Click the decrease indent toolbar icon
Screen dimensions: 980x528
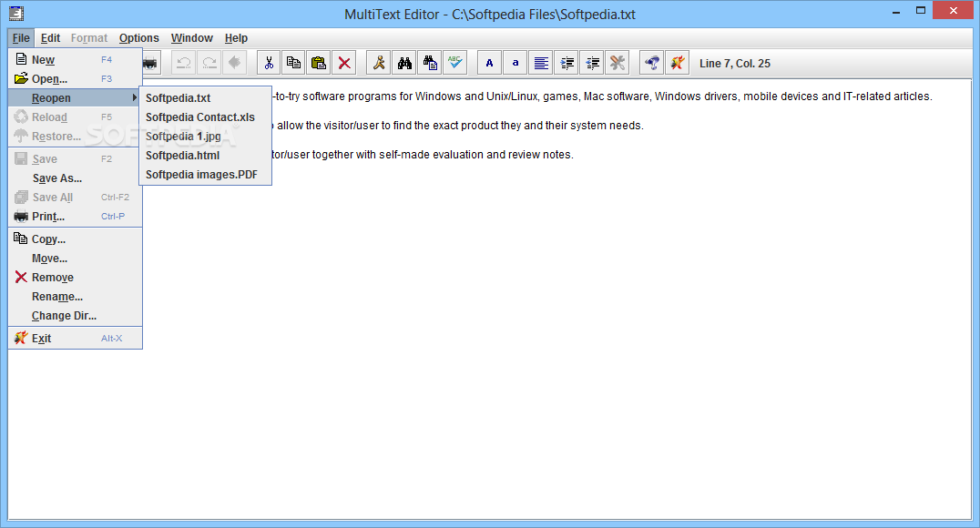(x=593, y=63)
